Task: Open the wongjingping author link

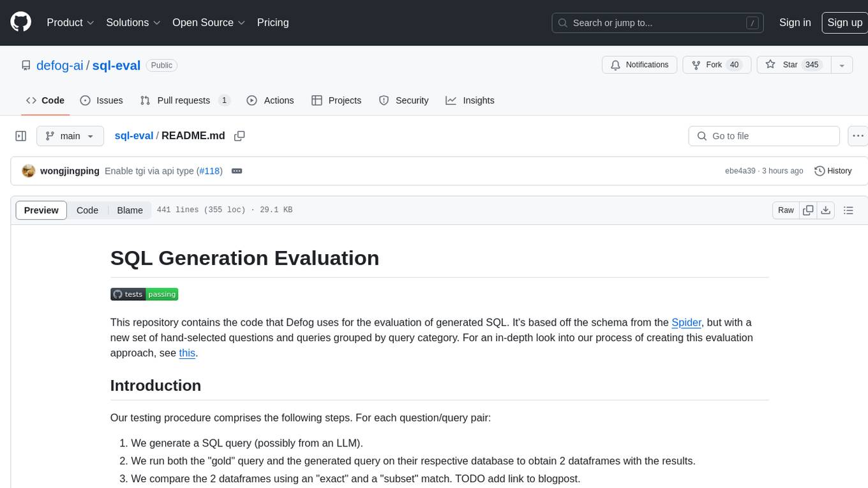Action: pyautogui.click(x=70, y=171)
